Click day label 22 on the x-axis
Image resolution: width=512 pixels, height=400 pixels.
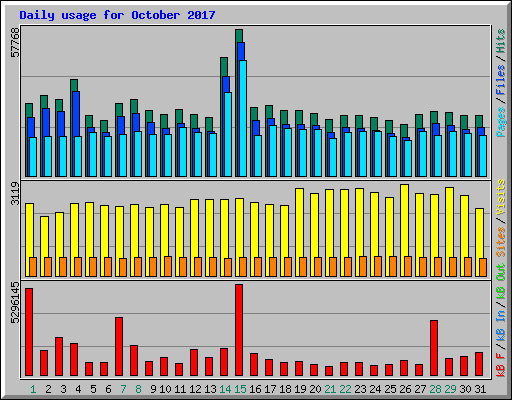coord(345,389)
